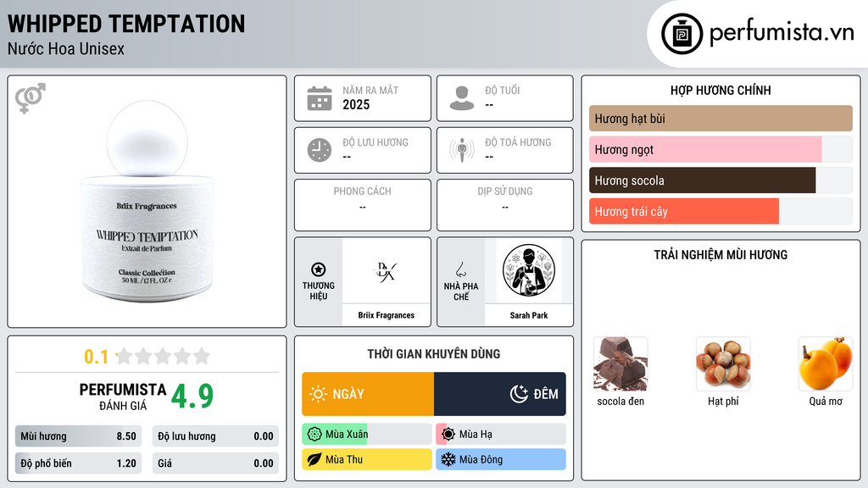This screenshot has width=868, height=488.
Task: Click the 0.1 user rating value
Action: [x=97, y=357]
